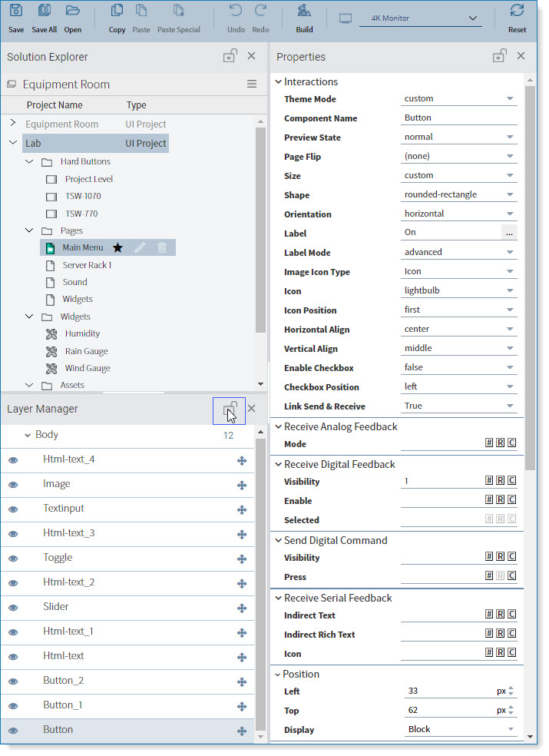Click the Build toolbar icon
The width and height of the screenshot is (549, 756).
coord(304,10)
